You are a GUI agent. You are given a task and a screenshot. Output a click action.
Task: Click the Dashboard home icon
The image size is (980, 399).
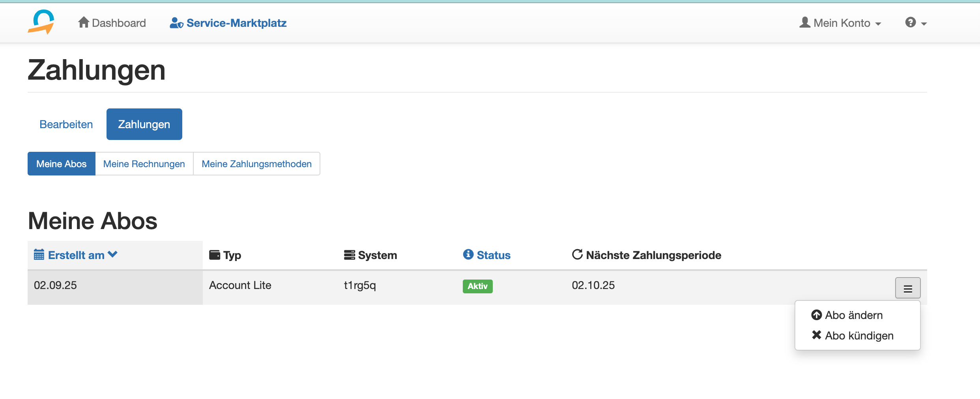(x=83, y=22)
